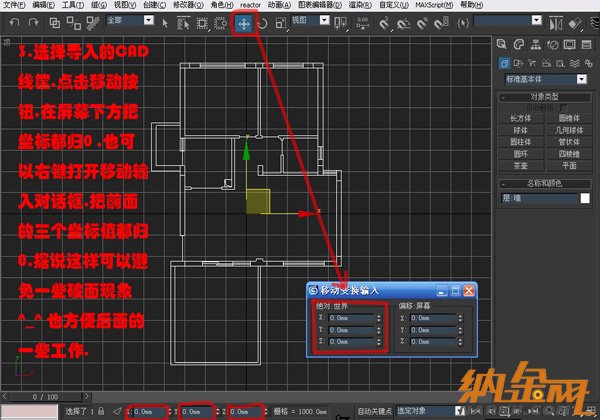Select the Bind to Space Warp tool
The image size is (600, 420).
coord(92,23)
